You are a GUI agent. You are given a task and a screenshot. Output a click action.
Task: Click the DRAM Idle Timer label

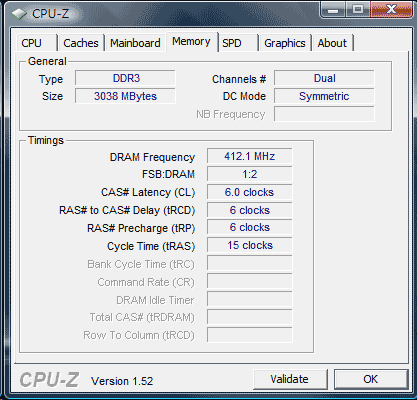(155, 300)
